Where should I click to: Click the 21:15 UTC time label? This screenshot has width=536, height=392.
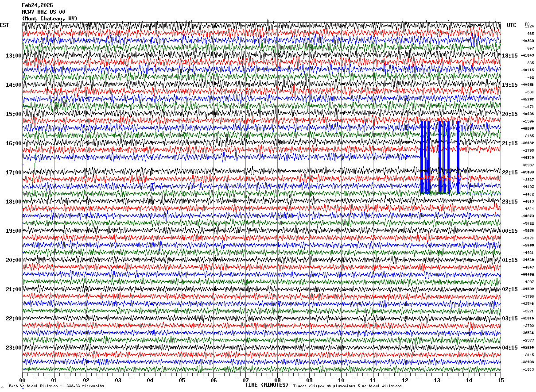[x=510, y=143]
